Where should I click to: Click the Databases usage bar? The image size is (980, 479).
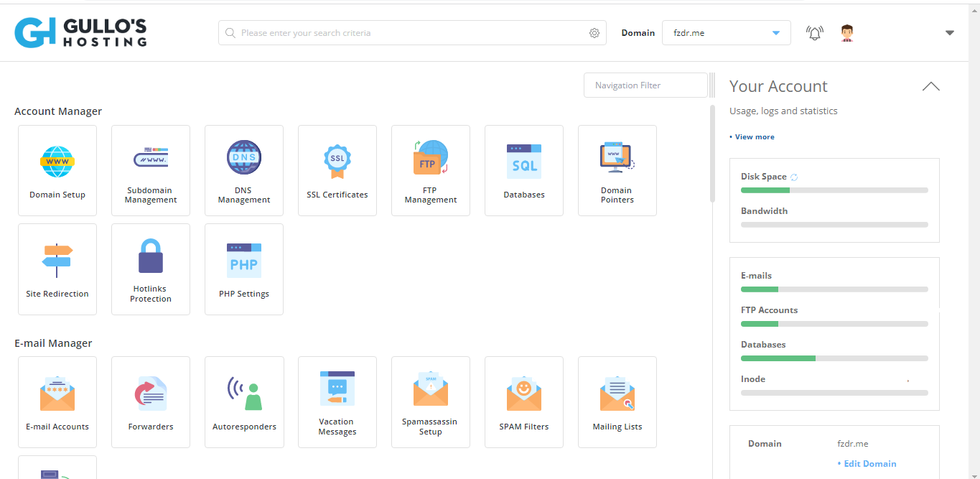click(834, 358)
